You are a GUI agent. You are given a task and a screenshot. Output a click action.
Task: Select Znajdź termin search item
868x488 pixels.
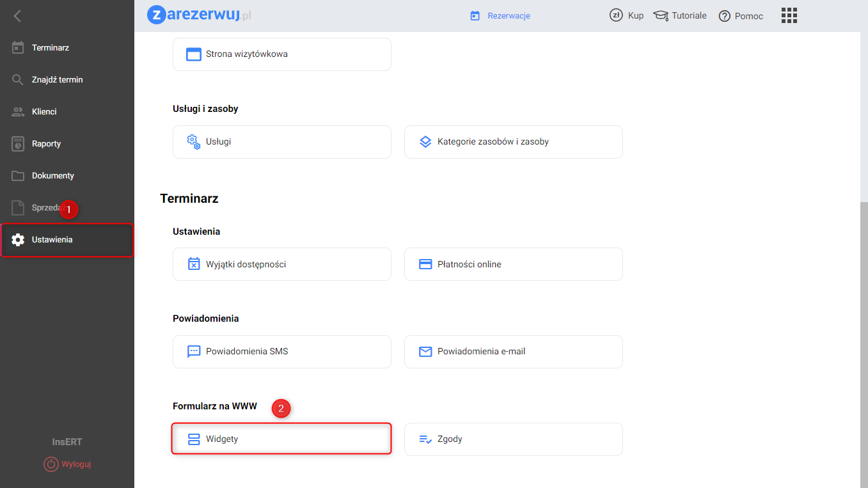click(57, 80)
